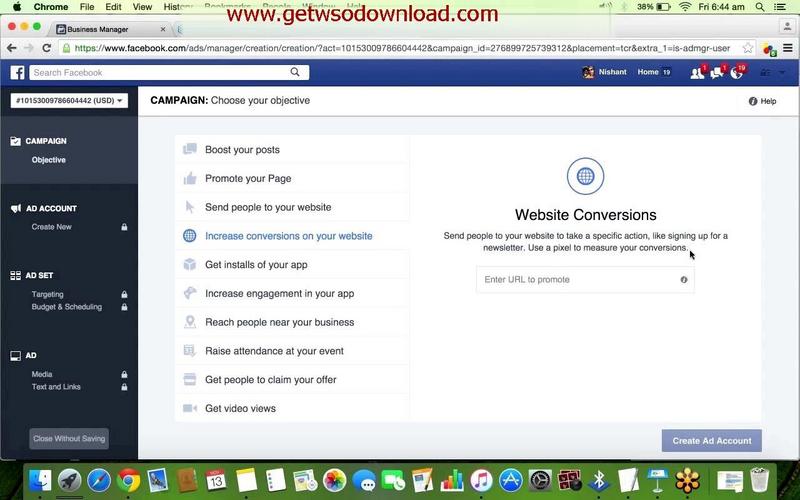Select Get people to claim your offer
The width and height of the screenshot is (800, 500).
tap(292, 380)
